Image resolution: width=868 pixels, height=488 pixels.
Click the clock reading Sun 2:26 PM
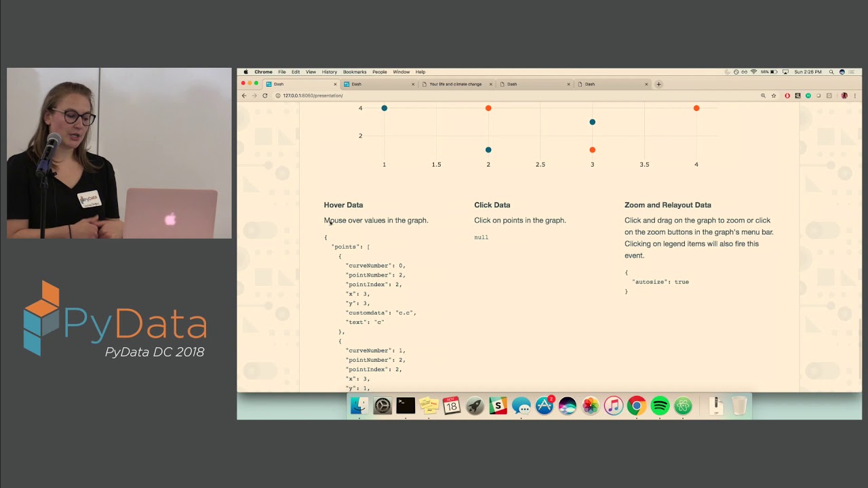[808, 72]
